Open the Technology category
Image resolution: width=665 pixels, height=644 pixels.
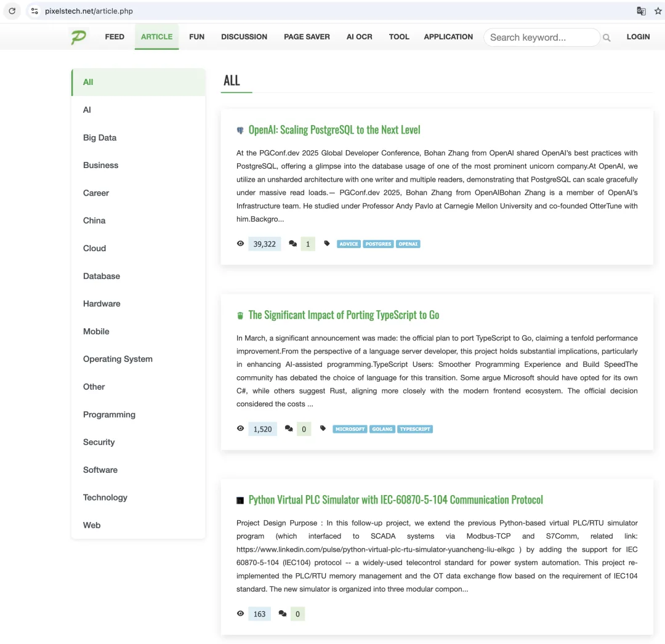pyautogui.click(x=139, y=497)
